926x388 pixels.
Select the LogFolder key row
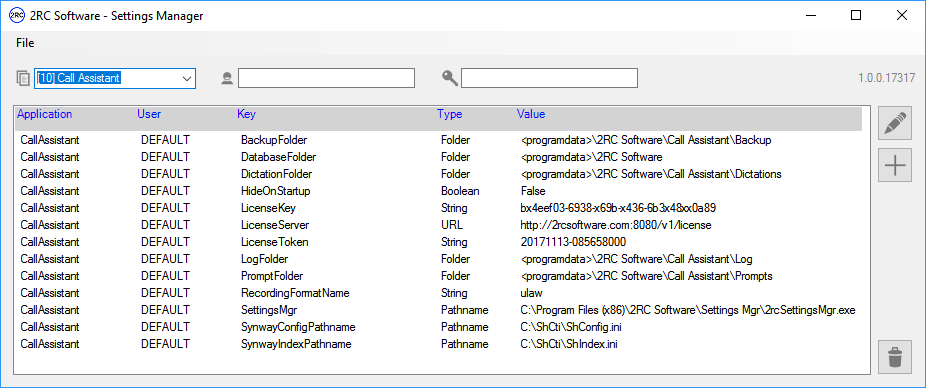(x=438, y=259)
